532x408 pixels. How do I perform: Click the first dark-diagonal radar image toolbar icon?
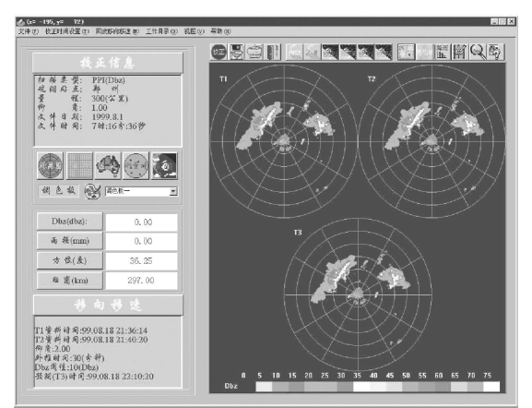[330, 52]
